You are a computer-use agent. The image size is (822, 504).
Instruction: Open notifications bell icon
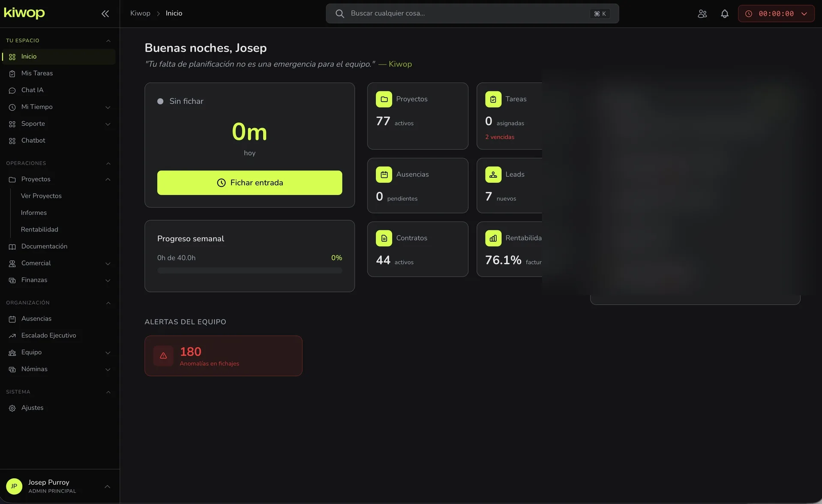click(724, 13)
